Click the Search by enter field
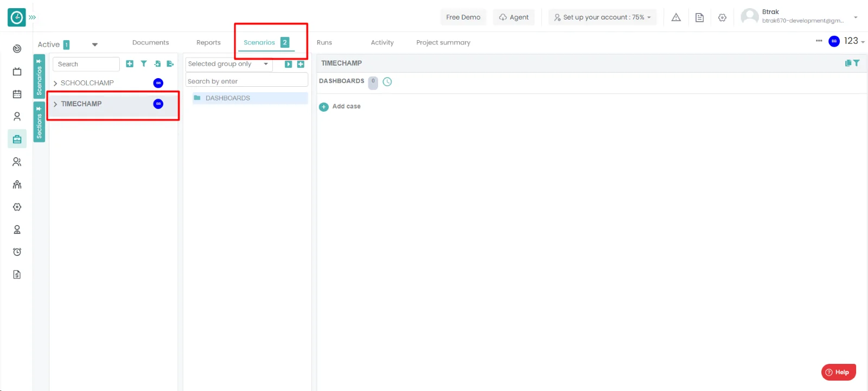This screenshot has height=391, width=868. click(246, 81)
